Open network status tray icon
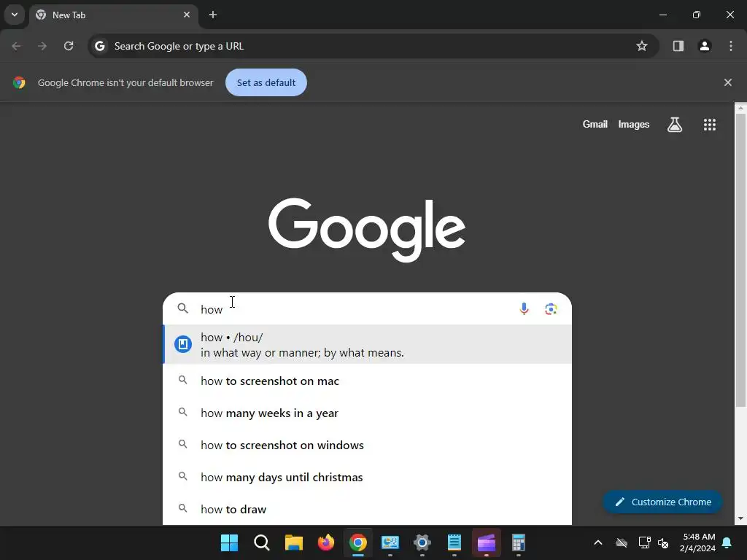 644,542
